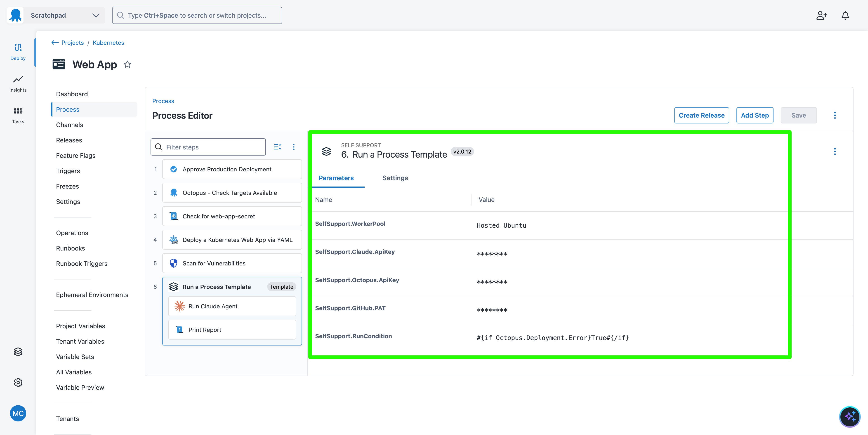Open the step list overflow menu

click(294, 147)
